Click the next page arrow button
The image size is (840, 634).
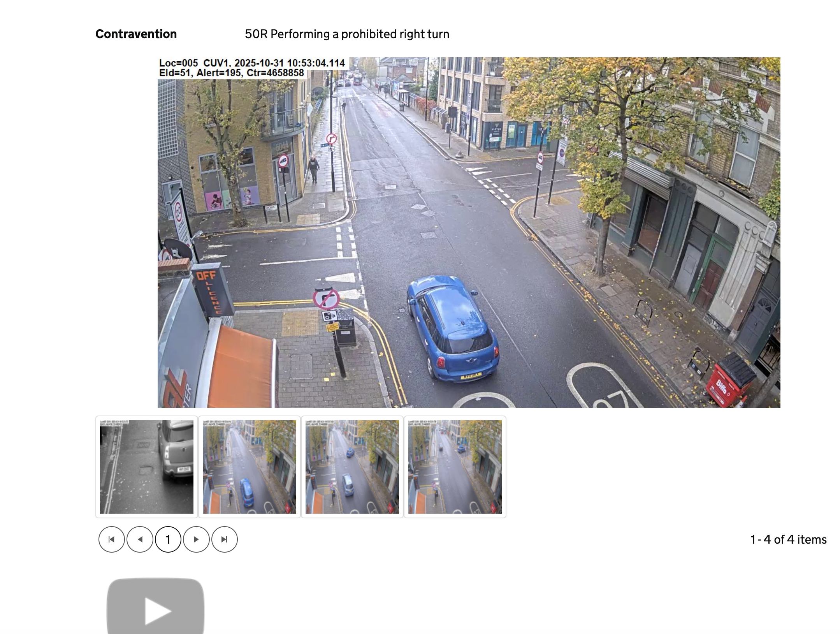point(196,539)
